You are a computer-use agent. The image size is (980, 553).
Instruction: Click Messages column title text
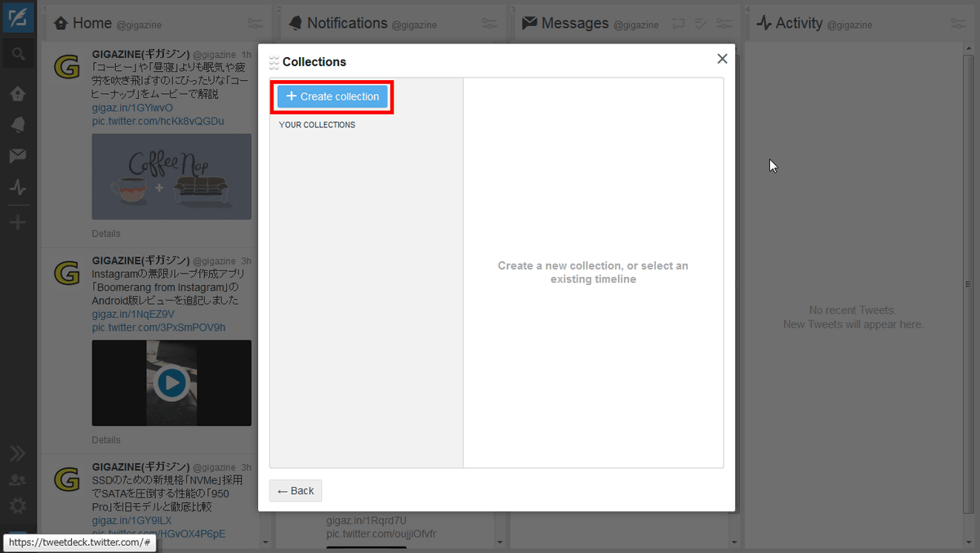pyautogui.click(x=575, y=23)
